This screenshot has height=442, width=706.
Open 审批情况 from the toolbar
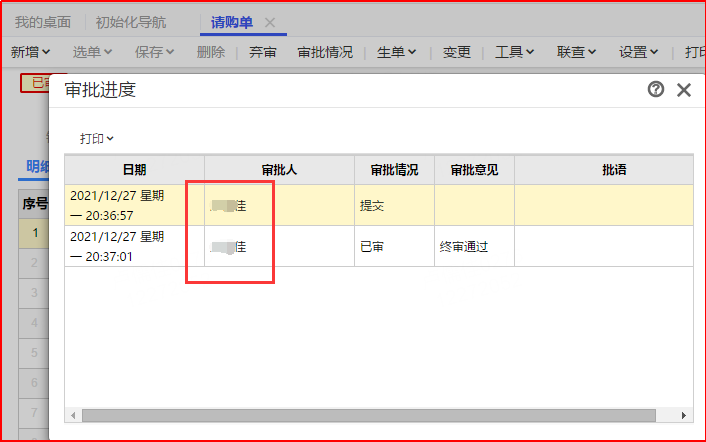click(325, 52)
